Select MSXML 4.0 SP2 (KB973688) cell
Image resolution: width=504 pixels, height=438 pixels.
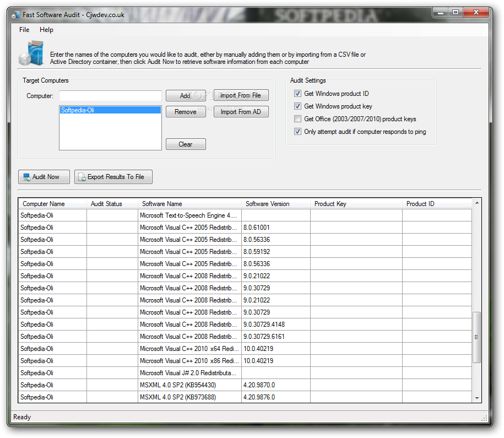coord(189,397)
